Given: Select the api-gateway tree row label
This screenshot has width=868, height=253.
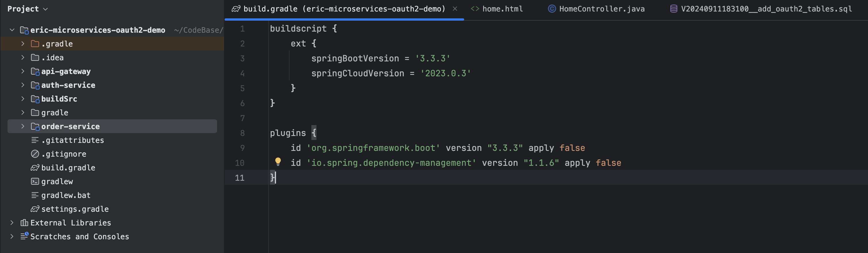Looking at the screenshot, I should (x=66, y=71).
